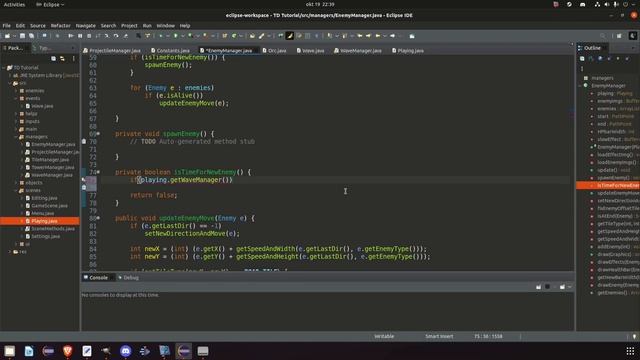Click the New Java Package toolbar icon
640x360 pixels.
click(224, 36)
